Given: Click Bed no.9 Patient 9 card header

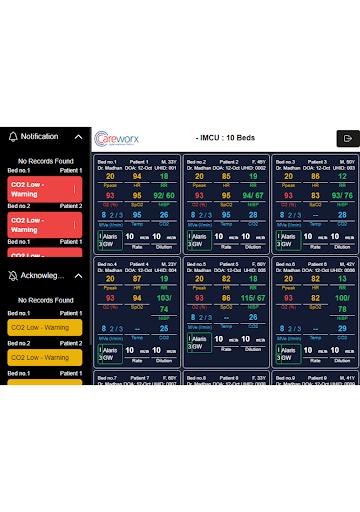Looking at the screenshot, I should click(315, 380).
